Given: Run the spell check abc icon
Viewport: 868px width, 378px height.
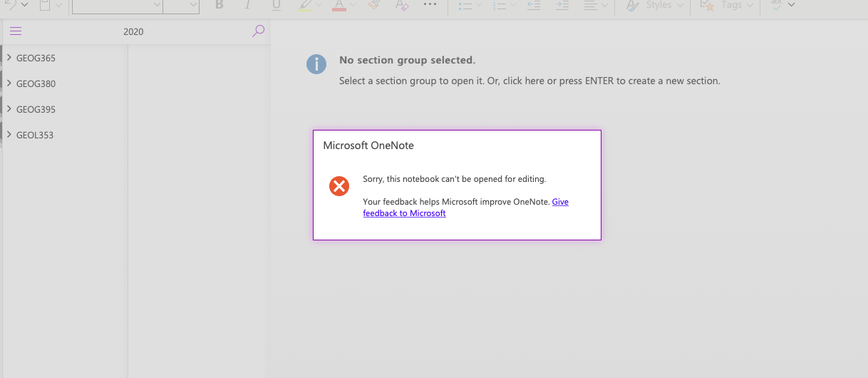Looking at the screenshot, I should 777,4.
